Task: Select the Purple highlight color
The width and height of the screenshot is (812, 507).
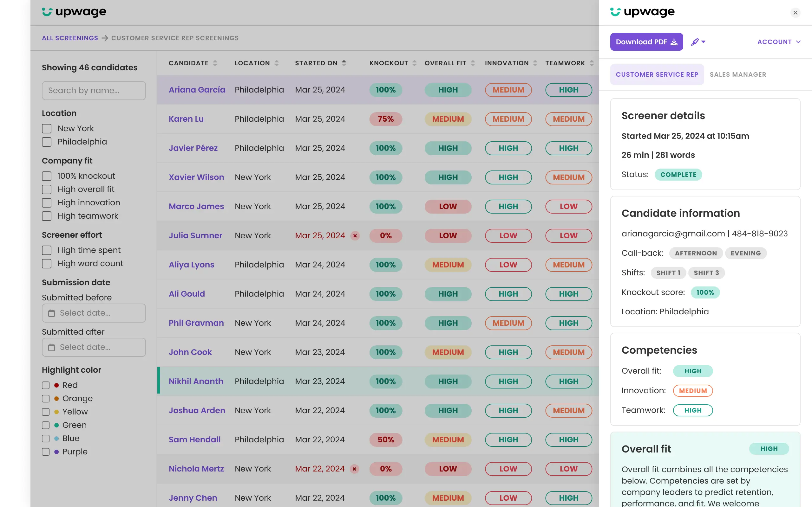Action: (46, 452)
